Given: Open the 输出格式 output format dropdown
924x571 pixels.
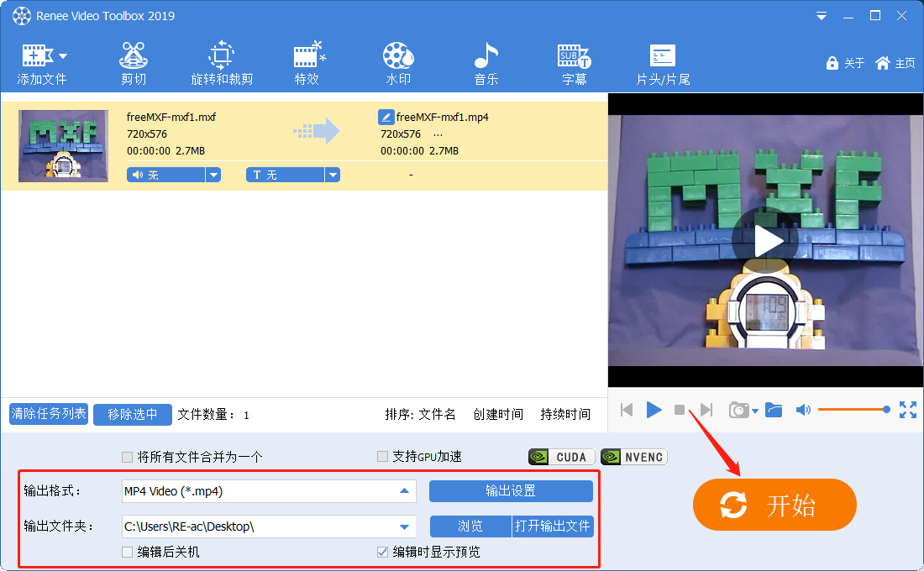Looking at the screenshot, I should tap(406, 491).
